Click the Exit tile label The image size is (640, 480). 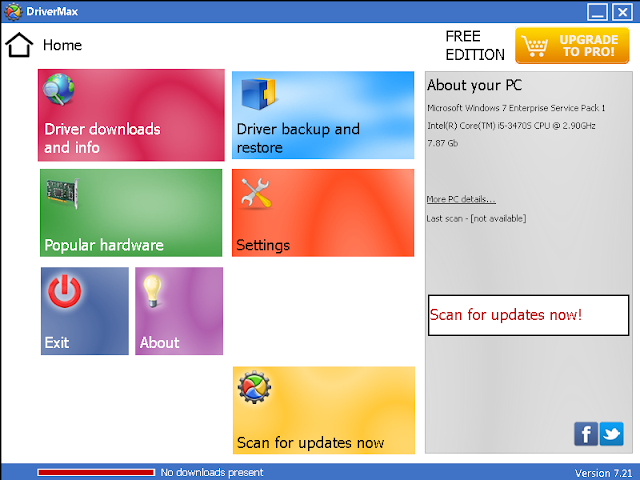tap(57, 342)
